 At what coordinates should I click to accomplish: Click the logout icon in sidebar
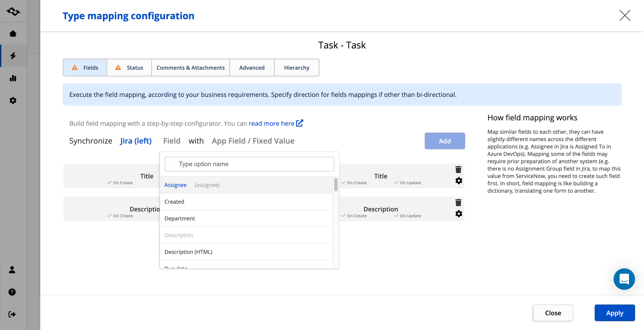tap(12, 314)
